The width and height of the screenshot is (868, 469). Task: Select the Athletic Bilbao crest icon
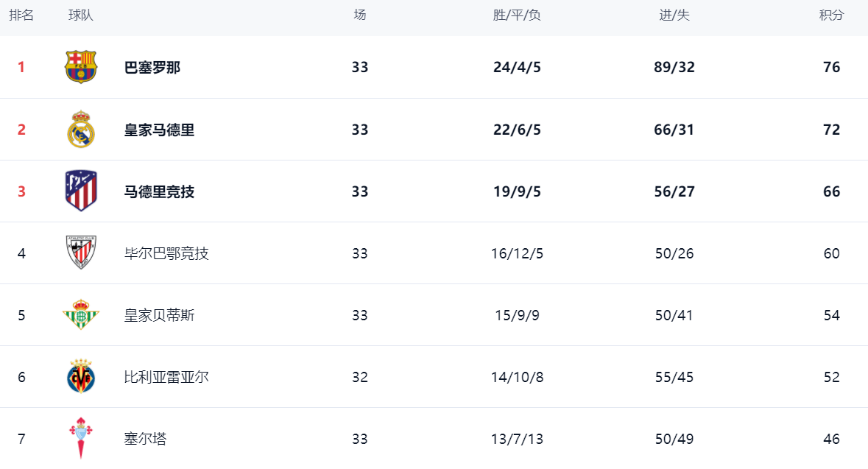click(x=81, y=253)
